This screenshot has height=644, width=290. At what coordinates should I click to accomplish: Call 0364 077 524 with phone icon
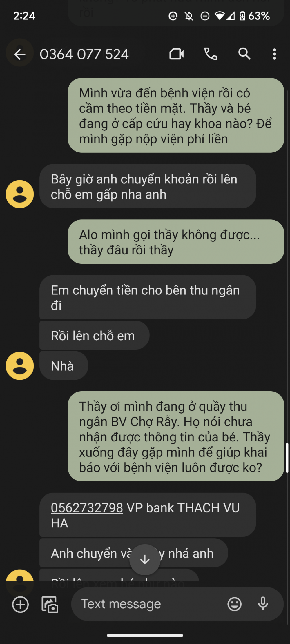click(x=211, y=54)
